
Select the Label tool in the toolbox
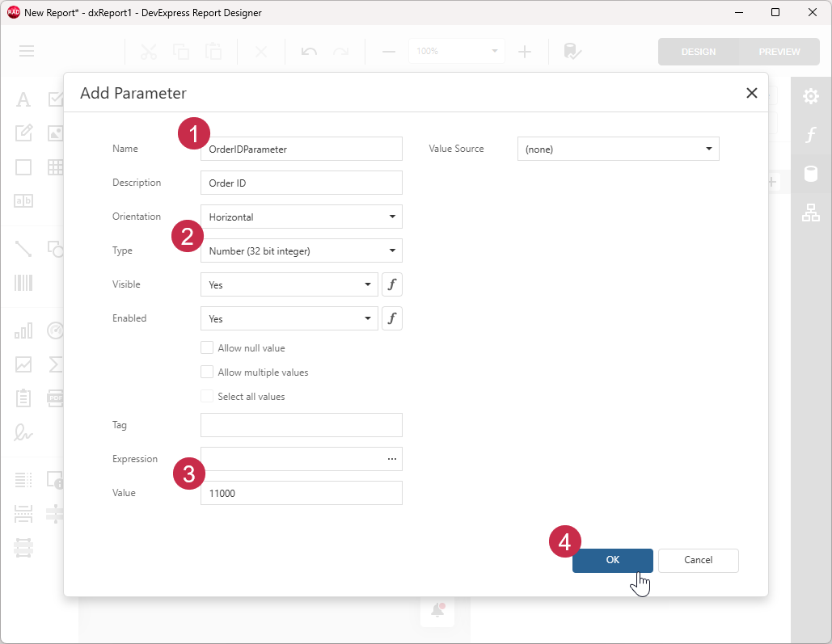pyautogui.click(x=23, y=99)
